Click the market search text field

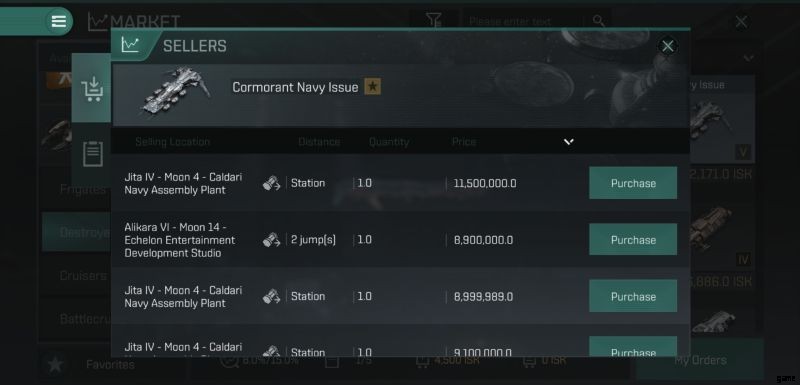click(521, 21)
